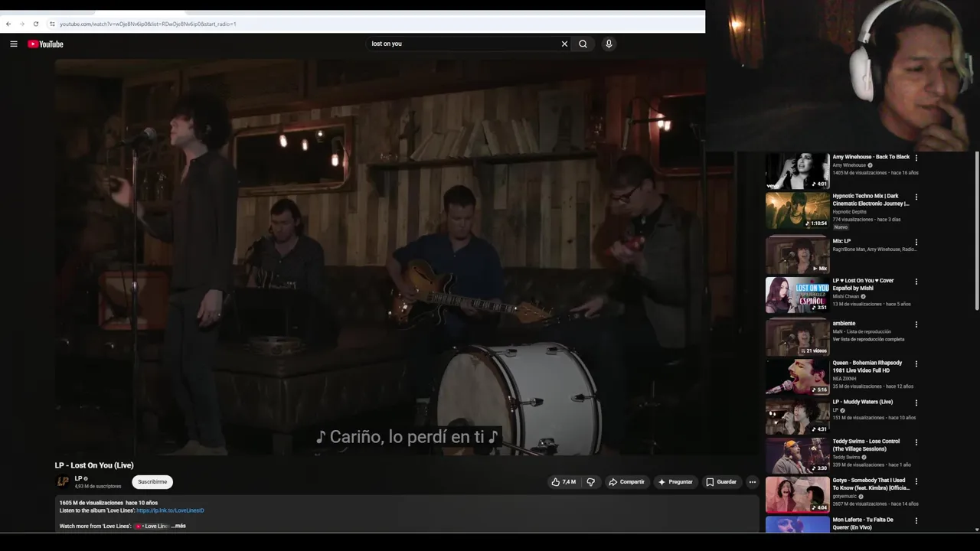This screenshot has width=980, height=551.
Task: Go back with browser back arrow
Action: pyautogui.click(x=8, y=24)
